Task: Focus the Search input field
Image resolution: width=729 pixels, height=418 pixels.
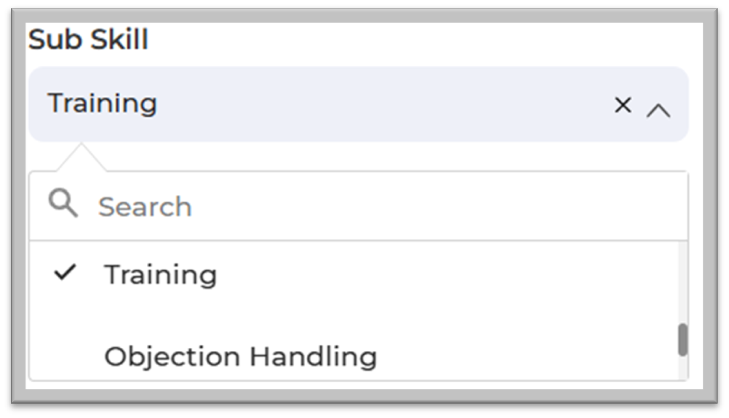Action: 380,206
